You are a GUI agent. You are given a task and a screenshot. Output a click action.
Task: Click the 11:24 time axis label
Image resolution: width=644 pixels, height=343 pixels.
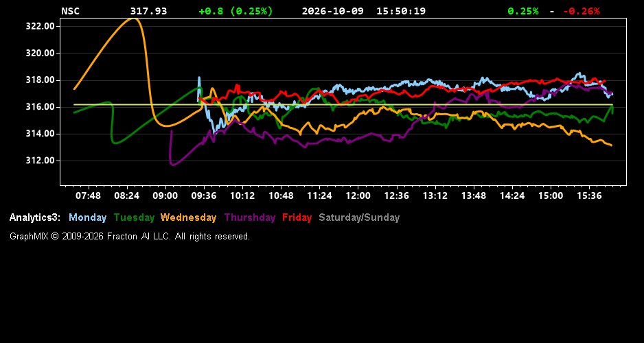(x=319, y=196)
